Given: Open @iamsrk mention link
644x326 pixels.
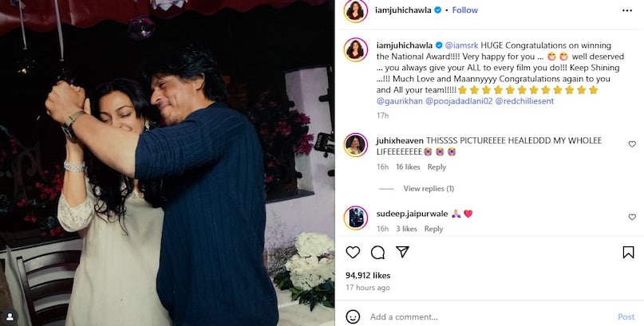Looking at the screenshot, I should 461,45.
